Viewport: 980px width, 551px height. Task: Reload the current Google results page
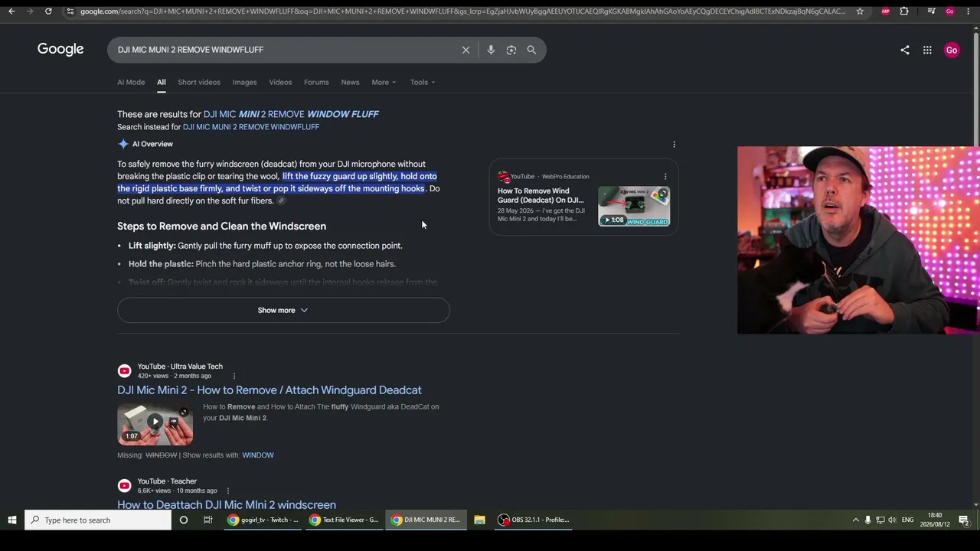48,11
